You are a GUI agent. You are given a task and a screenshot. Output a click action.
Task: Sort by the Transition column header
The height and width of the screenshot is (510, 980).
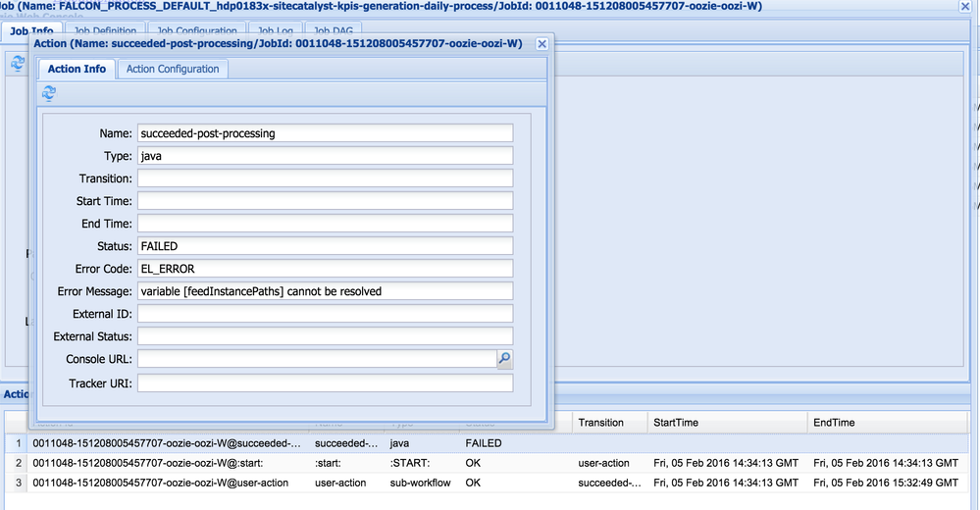(x=609, y=423)
